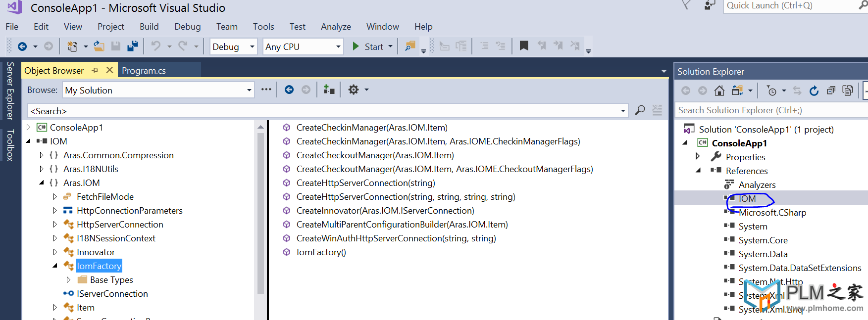Click the Edit Custom Component Set ellipsis button
The image size is (868, 320).
click(266, 90)
